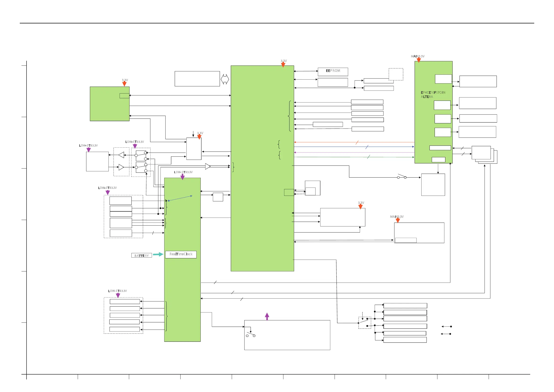The width and height of the screenshot is (554, 392).
Task: Click the RealTimeClock box
Action: [x=181, y=254]
